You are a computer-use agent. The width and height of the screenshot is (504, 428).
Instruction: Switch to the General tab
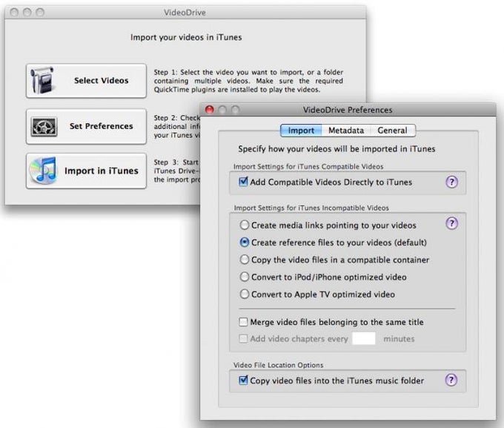pyautogui.click(x=393, y=131)
